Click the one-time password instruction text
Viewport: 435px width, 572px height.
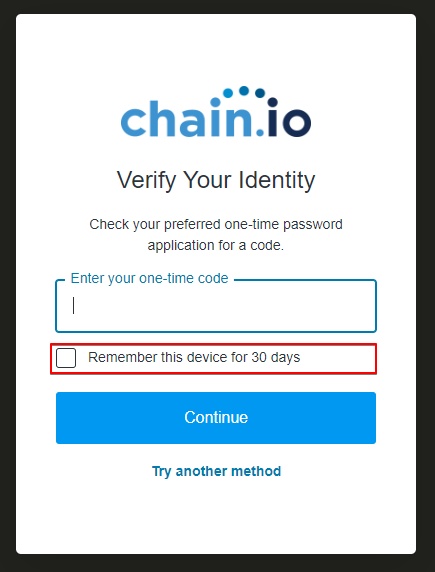click(x=216, y=235)
